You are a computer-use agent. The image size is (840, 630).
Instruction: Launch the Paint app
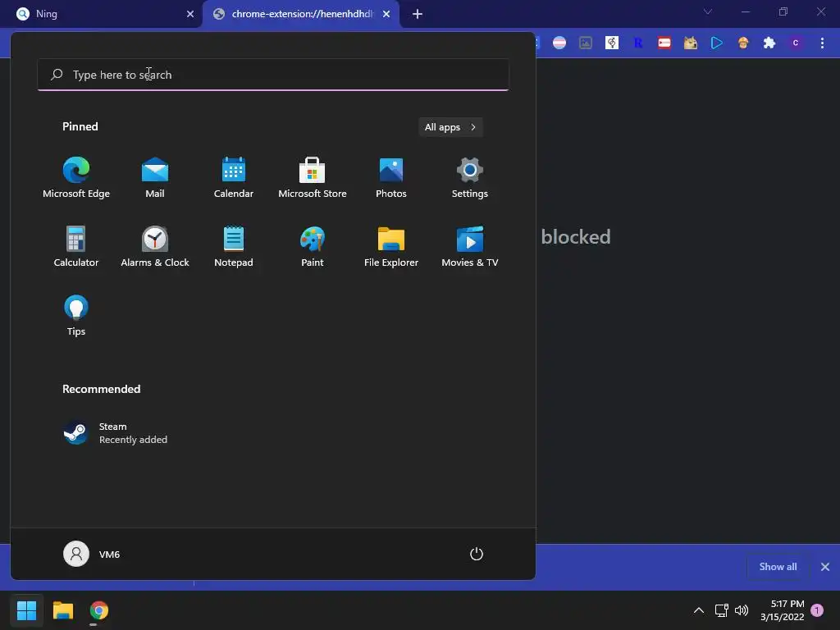coord(313,247)
